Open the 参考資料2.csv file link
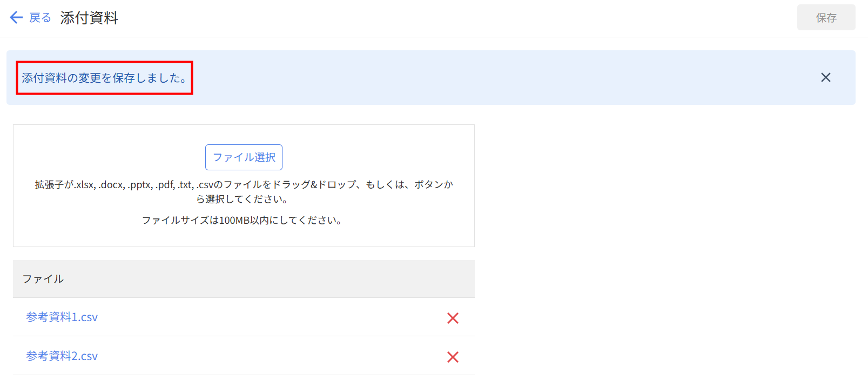This screenshot has height=386, width=868. point(62,356)
